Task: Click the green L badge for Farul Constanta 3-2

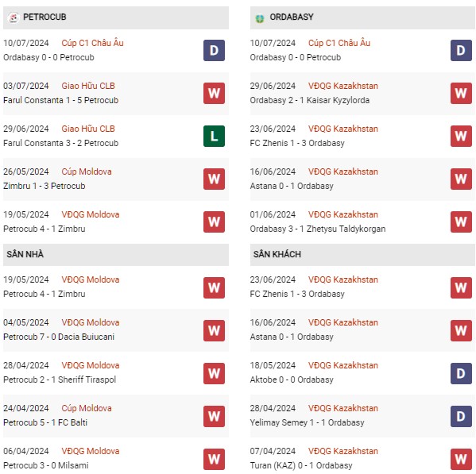Action: click(x=214, y=136)
